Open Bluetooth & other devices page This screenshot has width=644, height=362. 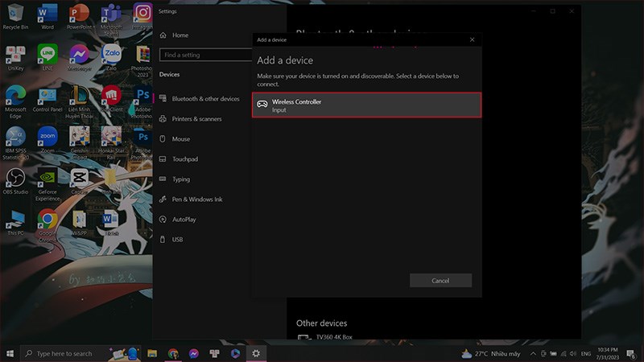(x=205, y=99)
